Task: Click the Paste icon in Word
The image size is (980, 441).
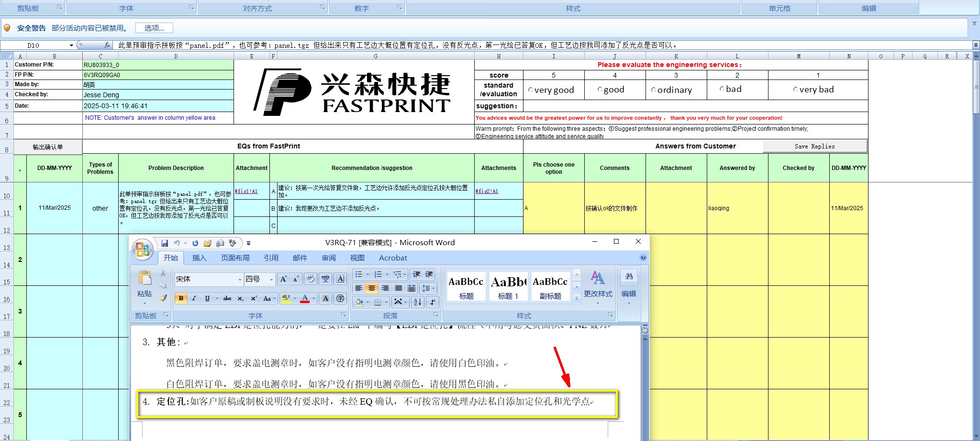Action: coord(145,278)
